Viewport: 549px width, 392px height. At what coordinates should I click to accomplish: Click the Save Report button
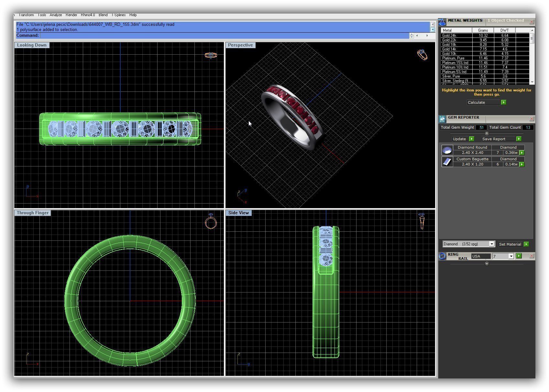coord(498,139)
